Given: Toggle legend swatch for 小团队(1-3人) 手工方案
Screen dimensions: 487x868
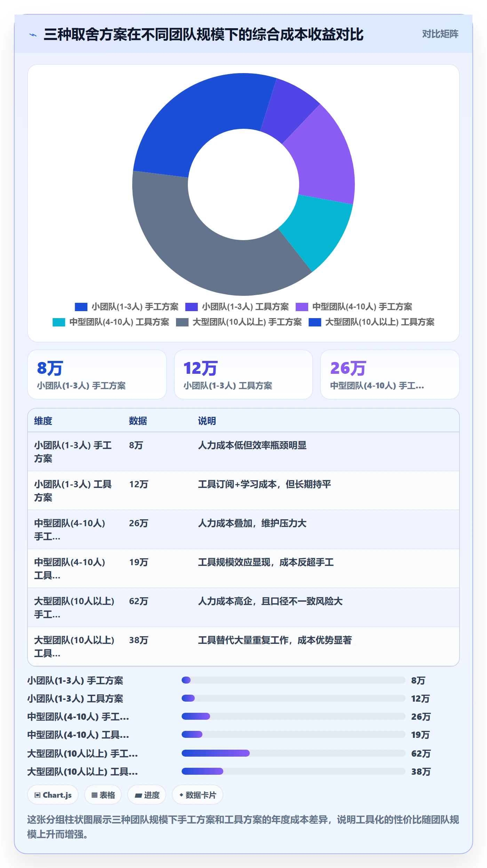Looking at the screenshot, I should coord(81,307).
